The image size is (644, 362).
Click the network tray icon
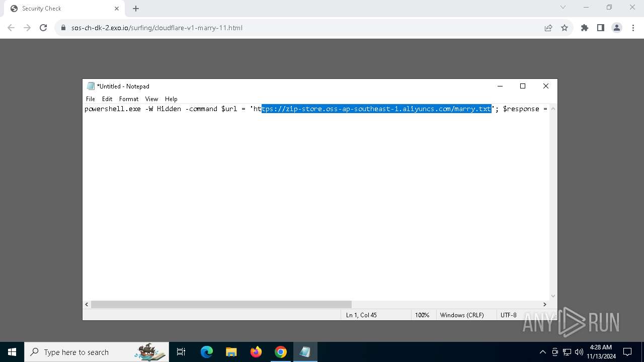pyautogui.click(x=567, y=352)
